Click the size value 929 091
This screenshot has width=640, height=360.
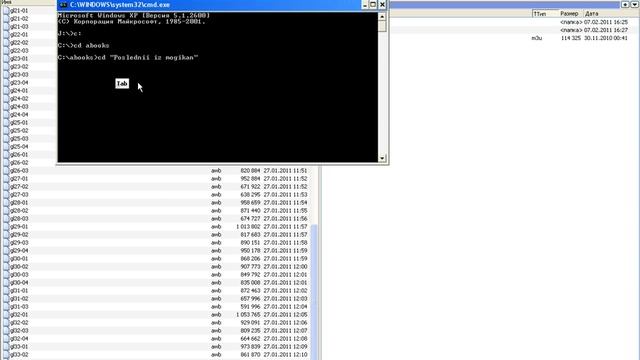(250, 322)
